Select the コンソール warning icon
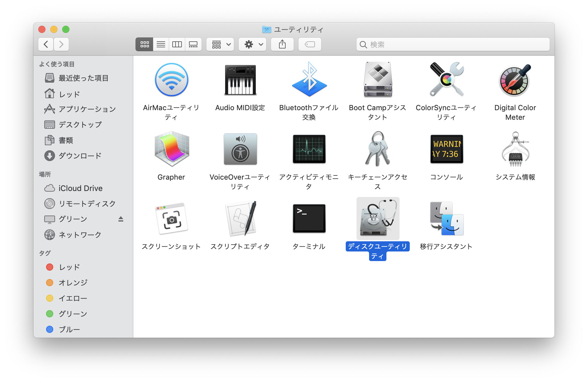Viewport: 588px width, 382px height. click(x=447, y=149)
